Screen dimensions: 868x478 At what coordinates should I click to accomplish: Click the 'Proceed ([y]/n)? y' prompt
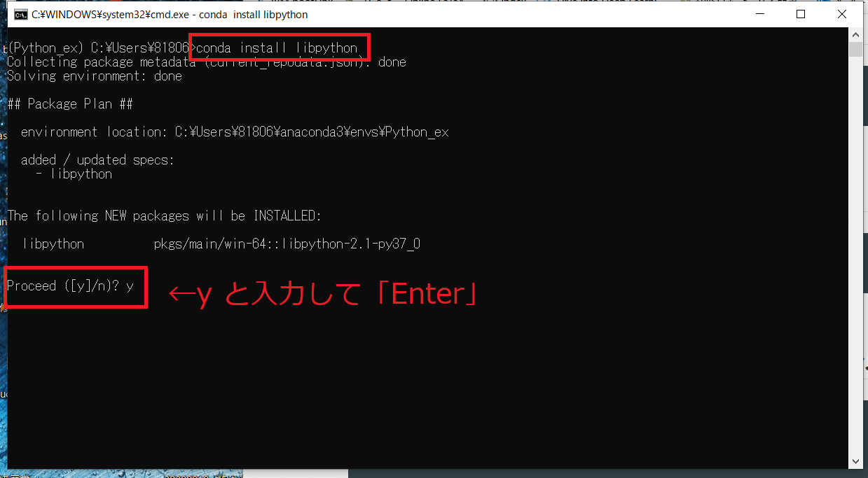(70, 286)
